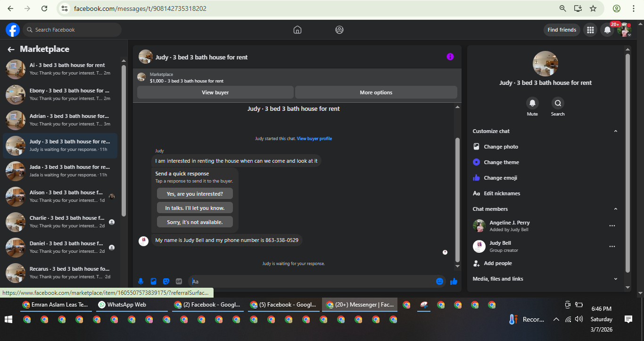Image resolution: width=644 pixels, height=341 pixels.
Task: Open the Windows action center notifications
Action: point(628,319)
